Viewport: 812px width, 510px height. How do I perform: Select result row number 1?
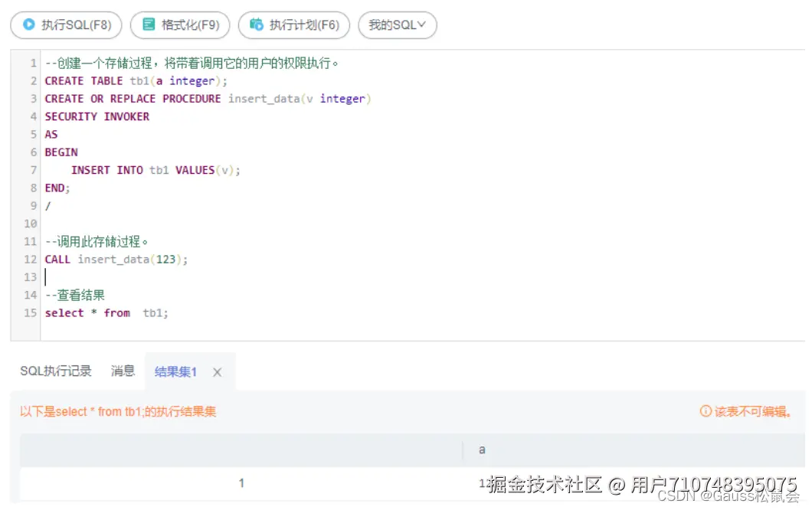(x=241, y=483)
